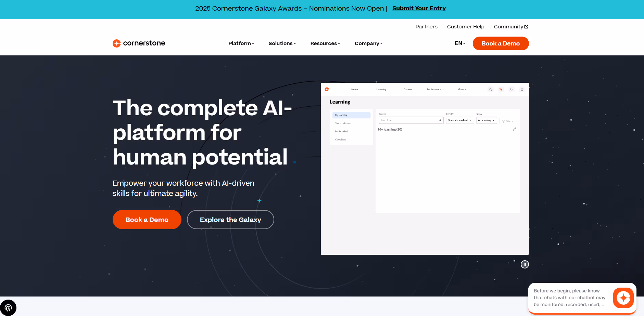Open All learning show dropdown
This screenshot has height=316, width=644.
(486, 120)
